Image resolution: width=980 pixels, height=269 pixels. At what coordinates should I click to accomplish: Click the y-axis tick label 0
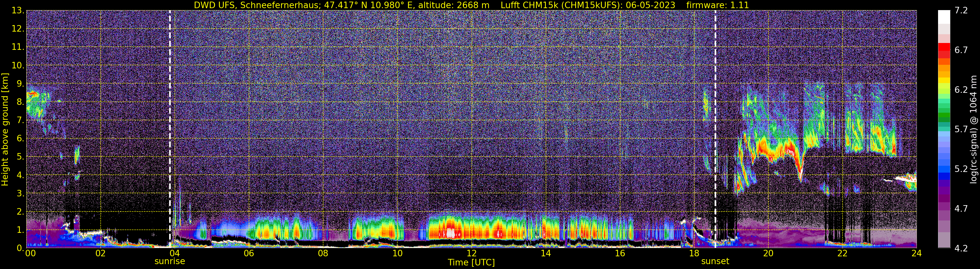pyautogui.click(x=20, y=248)
